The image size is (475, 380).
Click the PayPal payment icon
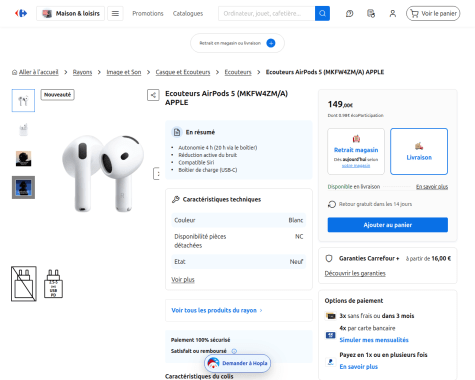[331, 361]
